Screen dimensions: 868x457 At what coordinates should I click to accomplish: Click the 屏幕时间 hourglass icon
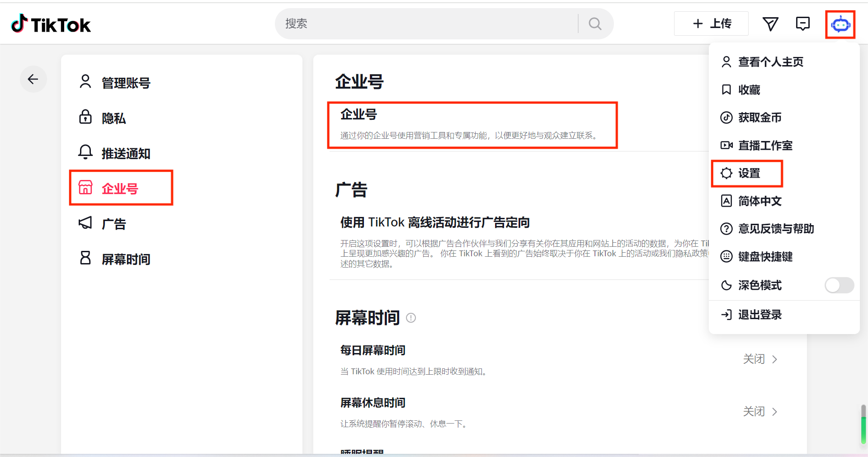tap(85, 258)
